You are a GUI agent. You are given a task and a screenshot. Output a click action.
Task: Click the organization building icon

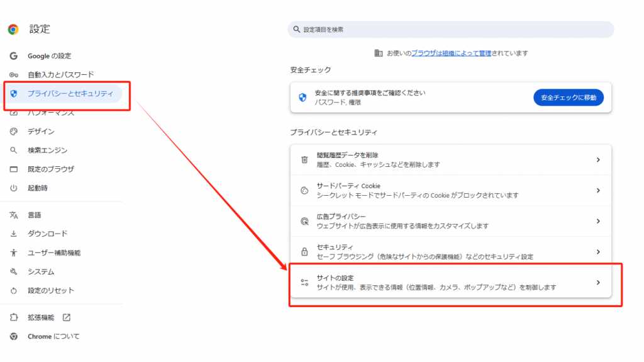point(378,53)
